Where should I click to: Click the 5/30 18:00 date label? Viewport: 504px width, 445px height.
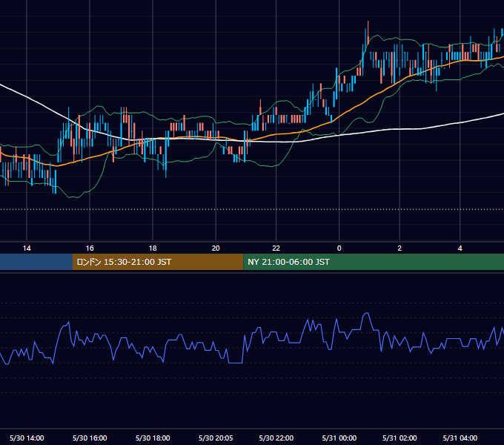point(153,438)
